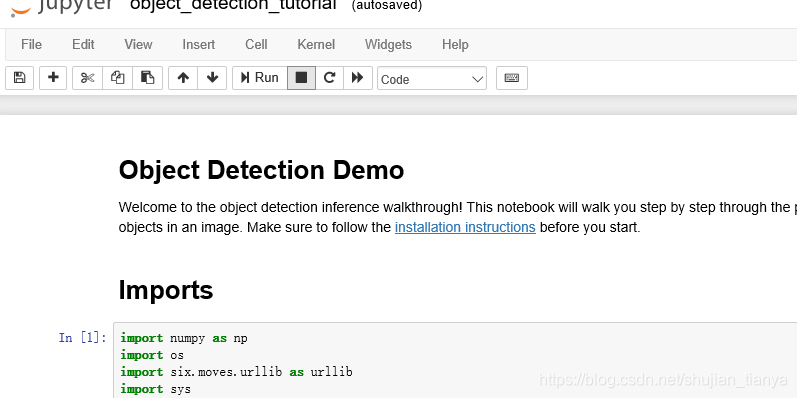Open the cell type Code dropdown
Image resolution: width=797 pixels, height=398 pixels.
point(432,79)
